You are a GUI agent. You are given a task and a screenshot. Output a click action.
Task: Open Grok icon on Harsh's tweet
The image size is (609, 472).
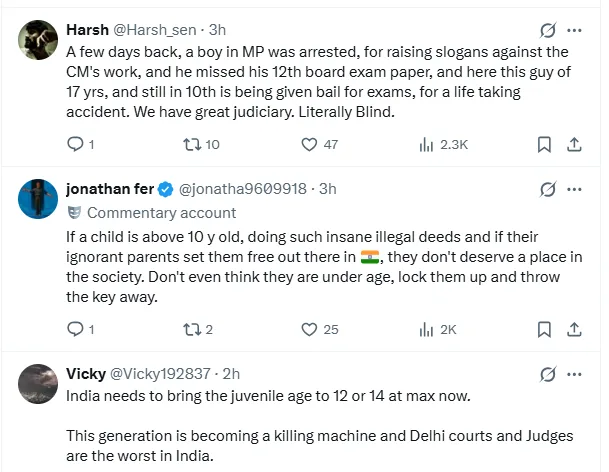point(548,29)
